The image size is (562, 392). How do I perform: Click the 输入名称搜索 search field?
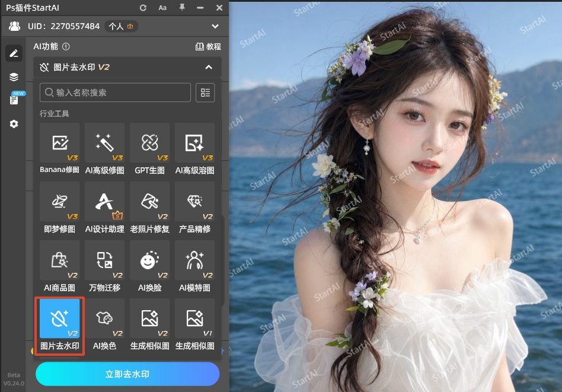(116, 93)
